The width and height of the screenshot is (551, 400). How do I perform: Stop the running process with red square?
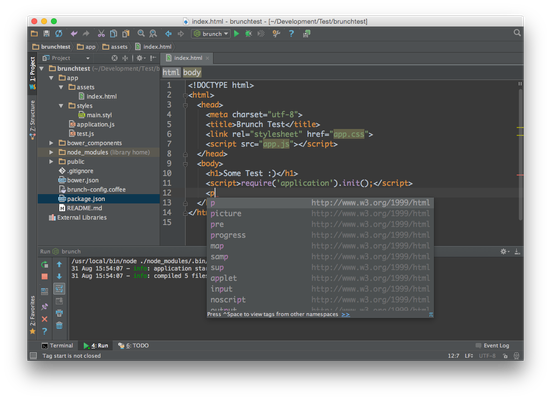45,277
